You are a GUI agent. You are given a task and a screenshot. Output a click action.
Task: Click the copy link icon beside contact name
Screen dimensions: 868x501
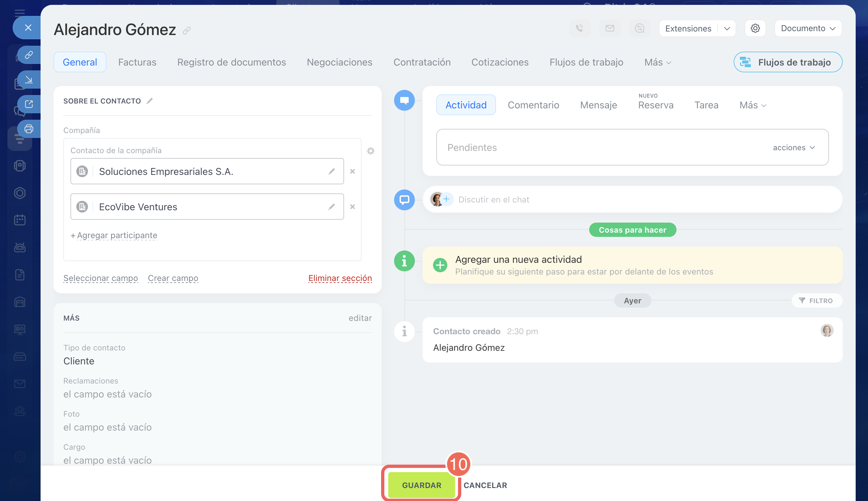[x=187, y=31]
